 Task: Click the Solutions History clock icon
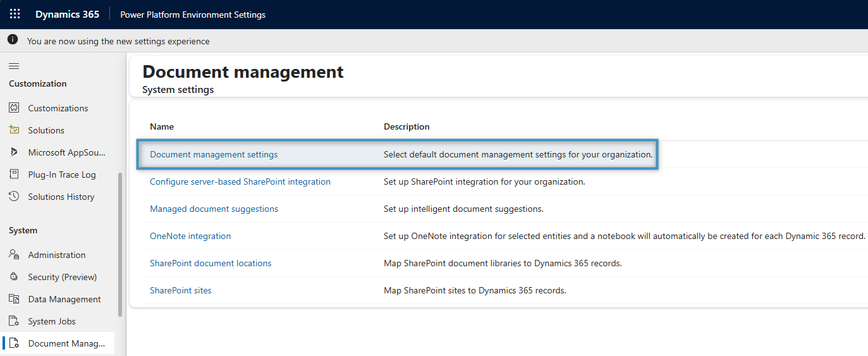pyautogui.click(x=15, y=197)
